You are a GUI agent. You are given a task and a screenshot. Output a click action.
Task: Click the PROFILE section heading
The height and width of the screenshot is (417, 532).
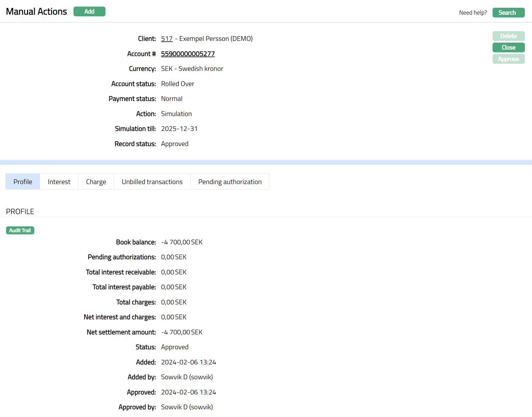20,212
